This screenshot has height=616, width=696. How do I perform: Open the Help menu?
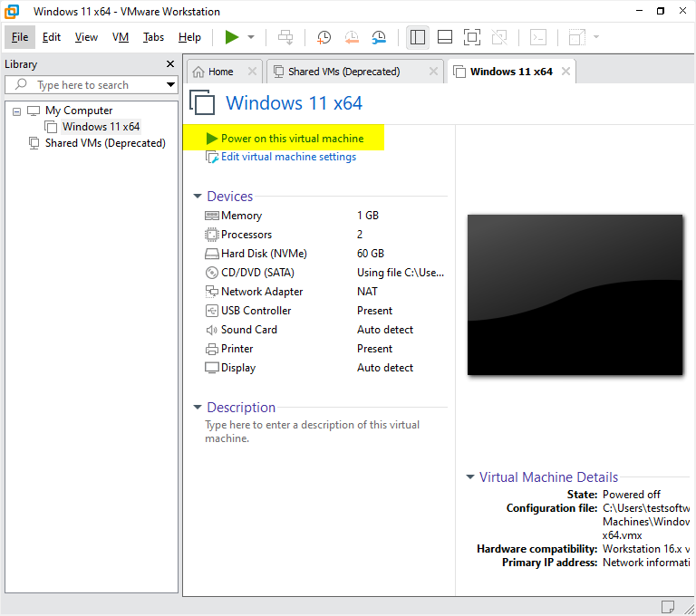[x=189, y=37]
